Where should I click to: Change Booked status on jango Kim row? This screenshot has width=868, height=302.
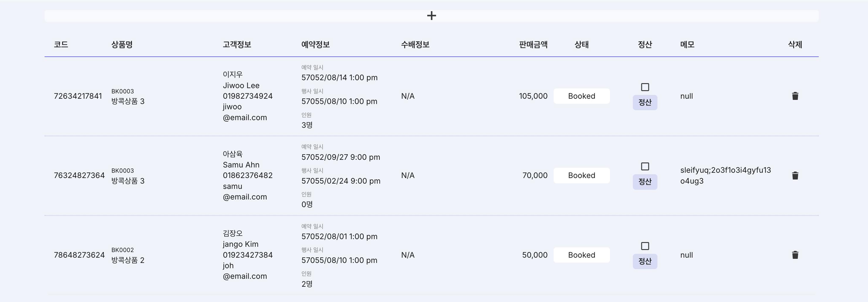pyautogui.click(x=581, y=255)
